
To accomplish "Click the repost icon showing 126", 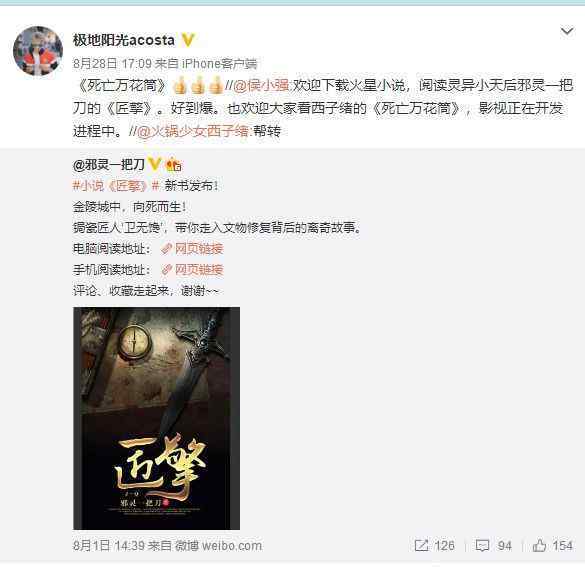I will tap(422, 545).
